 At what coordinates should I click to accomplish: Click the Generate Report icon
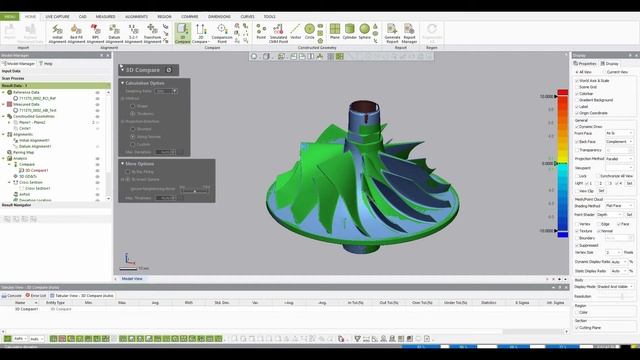coord(392,33)
